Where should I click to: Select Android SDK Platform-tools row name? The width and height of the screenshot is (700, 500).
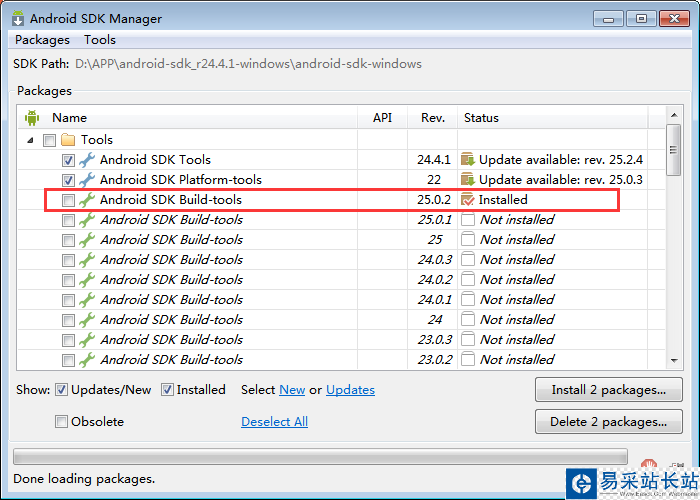pyautogui.click(x=181, y=179)
